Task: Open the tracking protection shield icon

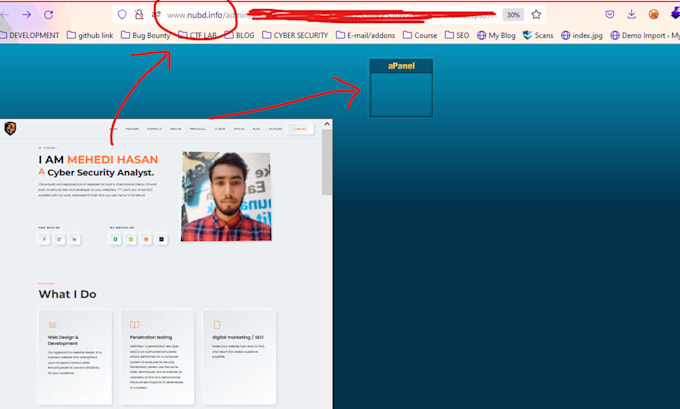Action: [122, 15]
